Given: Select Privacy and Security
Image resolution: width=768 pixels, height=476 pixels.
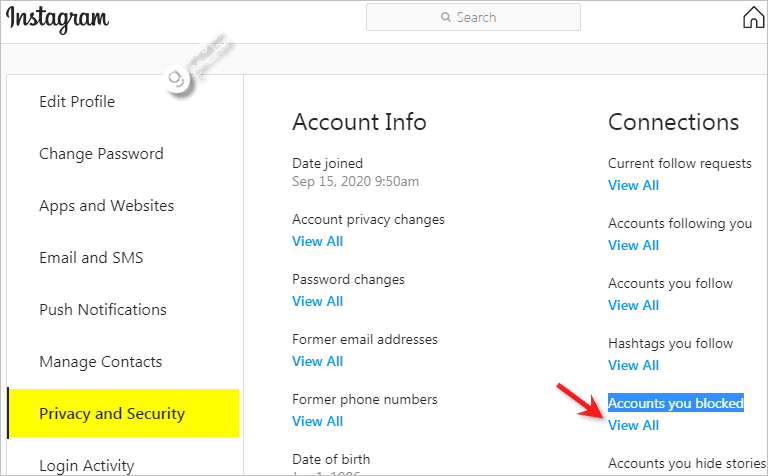Looking at the screenshot, I should (123, 413).
